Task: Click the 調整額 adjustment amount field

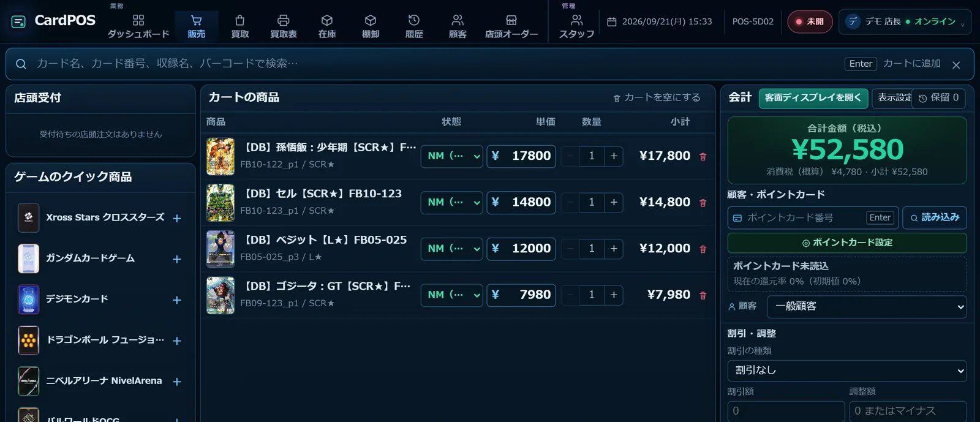Action: click(x=908, y=411)
